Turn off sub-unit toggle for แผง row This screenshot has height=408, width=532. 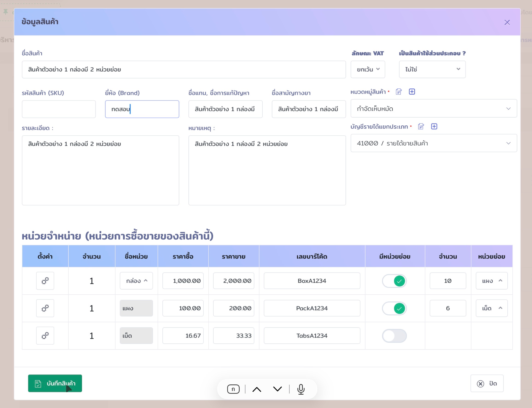(x=394, y=308)
